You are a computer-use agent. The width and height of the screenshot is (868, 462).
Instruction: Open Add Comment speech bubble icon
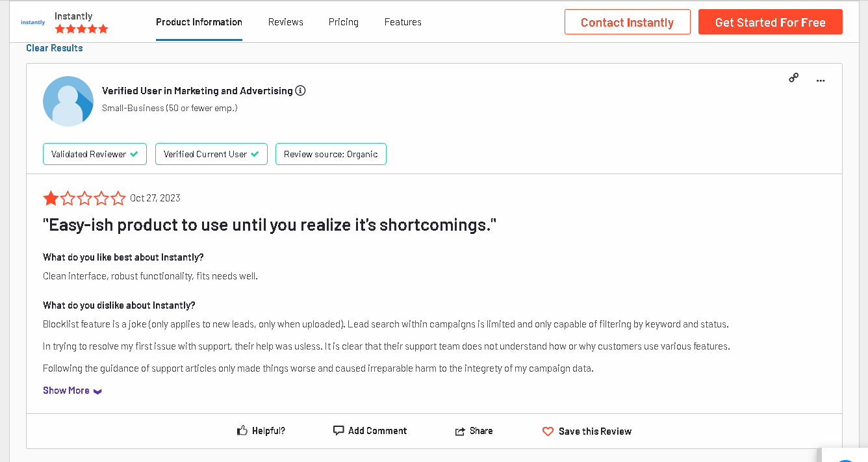(x=338, y=430)
